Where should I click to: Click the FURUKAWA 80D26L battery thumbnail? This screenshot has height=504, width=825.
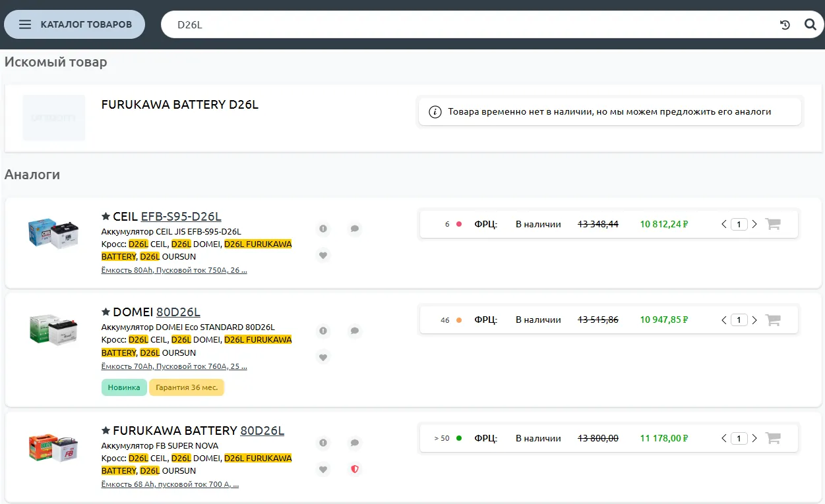click(53, 448)
